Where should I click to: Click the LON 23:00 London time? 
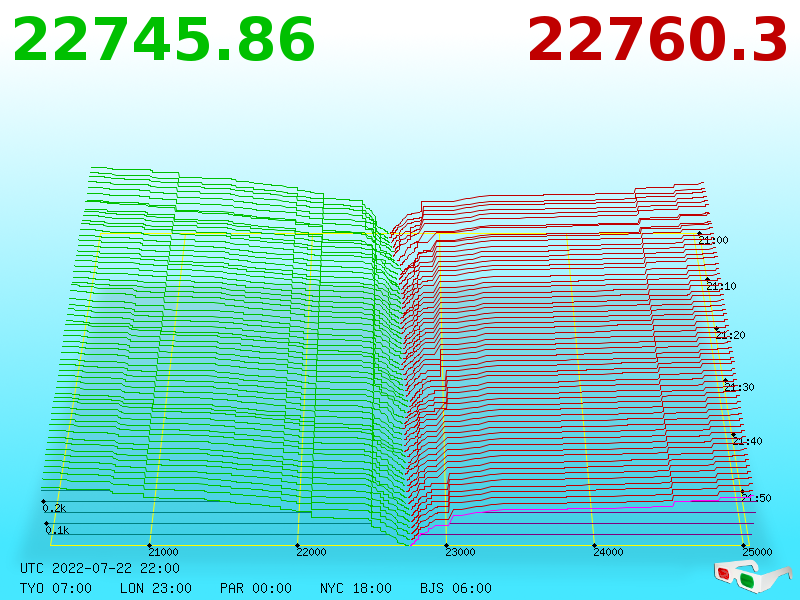pos(156,588)
